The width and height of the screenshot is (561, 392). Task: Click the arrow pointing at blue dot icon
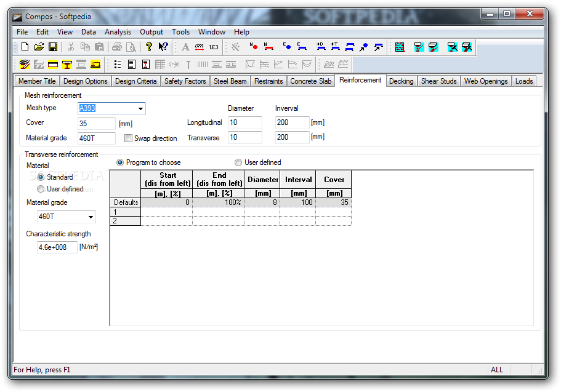pos(364,47)
